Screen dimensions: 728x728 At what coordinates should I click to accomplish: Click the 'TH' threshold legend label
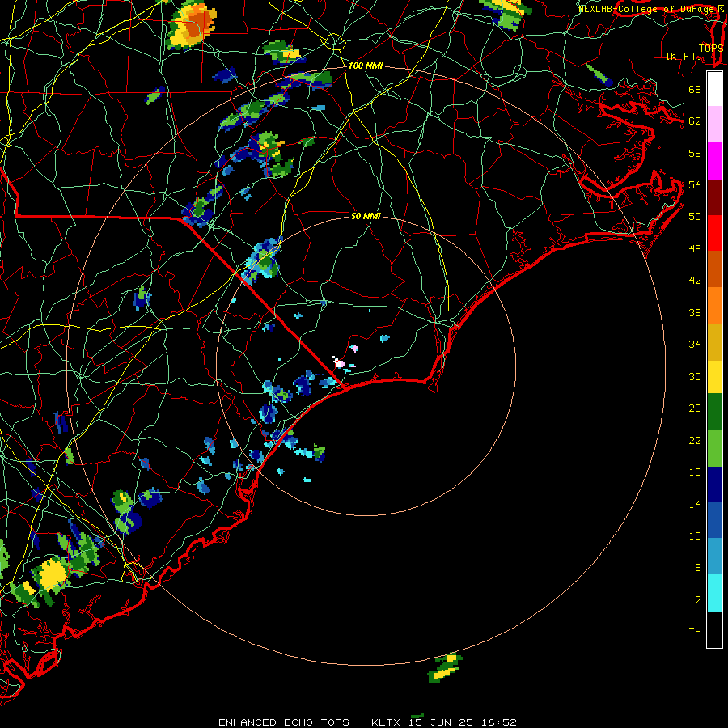click(x=695, y=632)
